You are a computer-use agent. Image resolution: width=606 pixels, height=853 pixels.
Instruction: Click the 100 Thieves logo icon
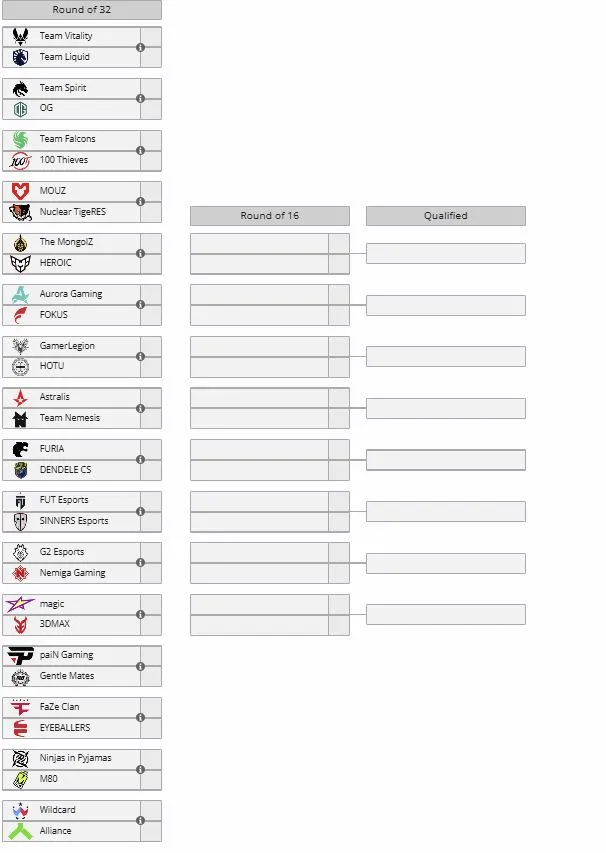(x=20, y=160)
